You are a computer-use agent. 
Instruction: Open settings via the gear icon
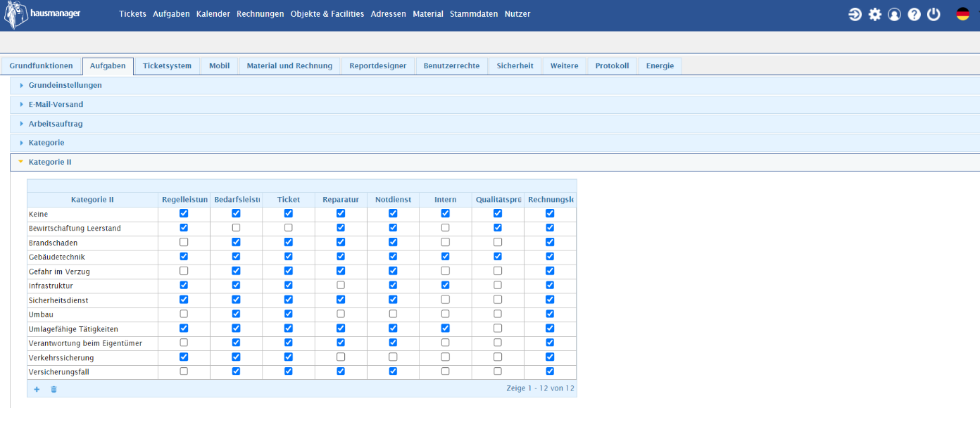(x=875, y=14)
